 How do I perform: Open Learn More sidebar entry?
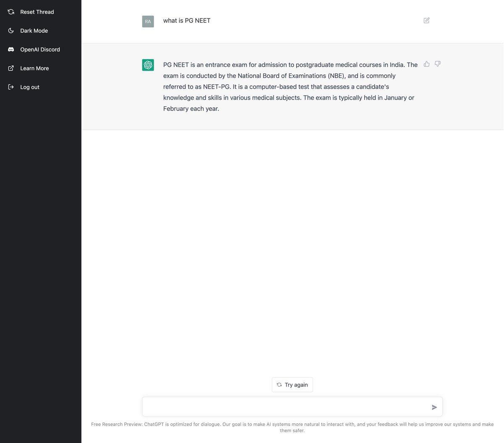[x=34, y=68]
